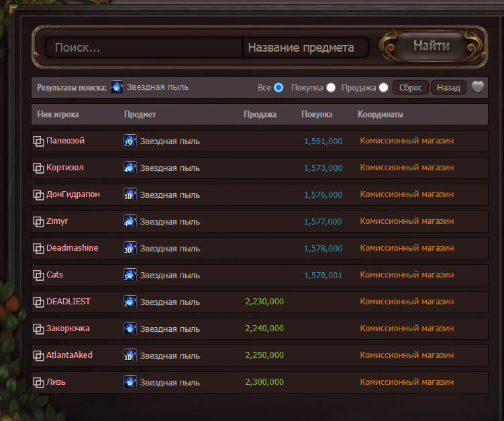The width and height of the screenshot is (504, 421).
Task: Click the player name Закорючка
Action: pos(68,328)
